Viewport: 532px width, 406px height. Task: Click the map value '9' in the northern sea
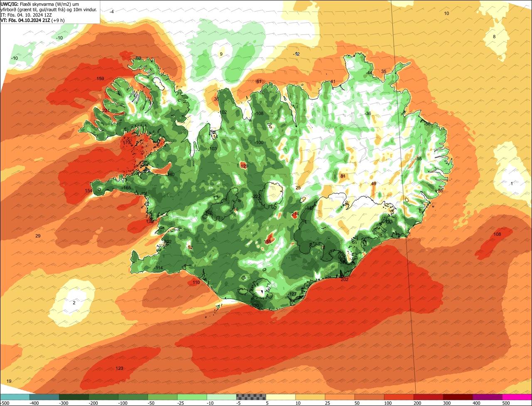click(x=221, y=54)
